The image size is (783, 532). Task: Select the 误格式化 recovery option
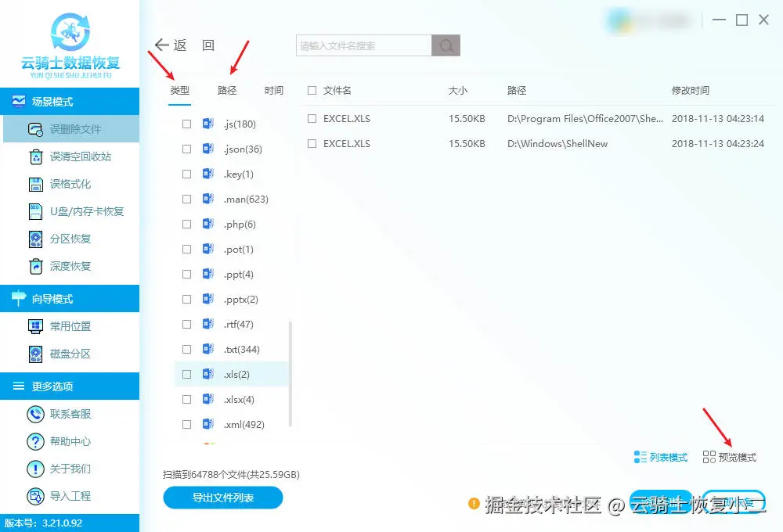tap(60, 184)
